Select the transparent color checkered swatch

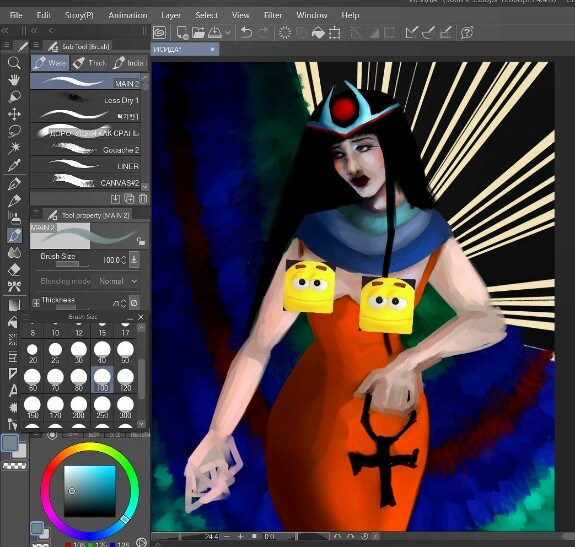[x=15, y=466]
